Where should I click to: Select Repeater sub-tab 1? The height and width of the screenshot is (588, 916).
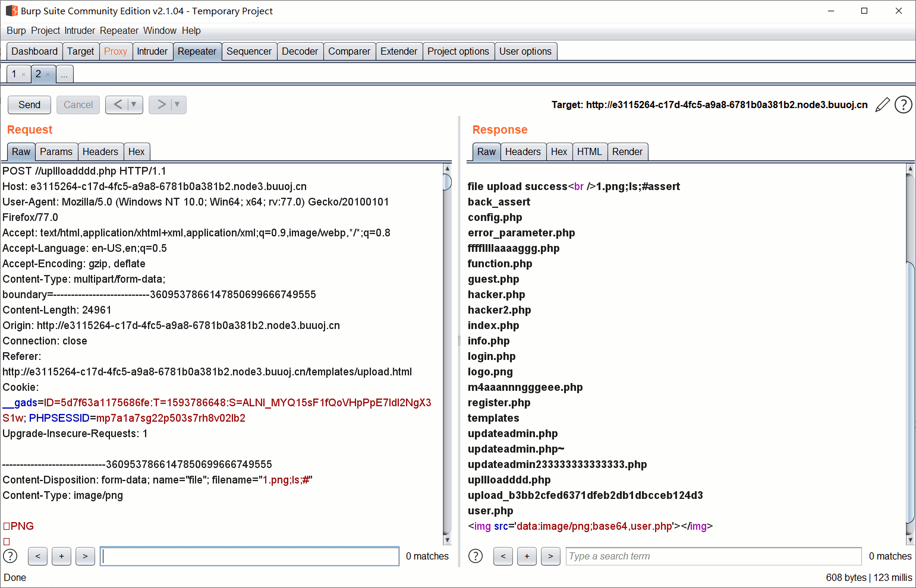coord(14,74)
